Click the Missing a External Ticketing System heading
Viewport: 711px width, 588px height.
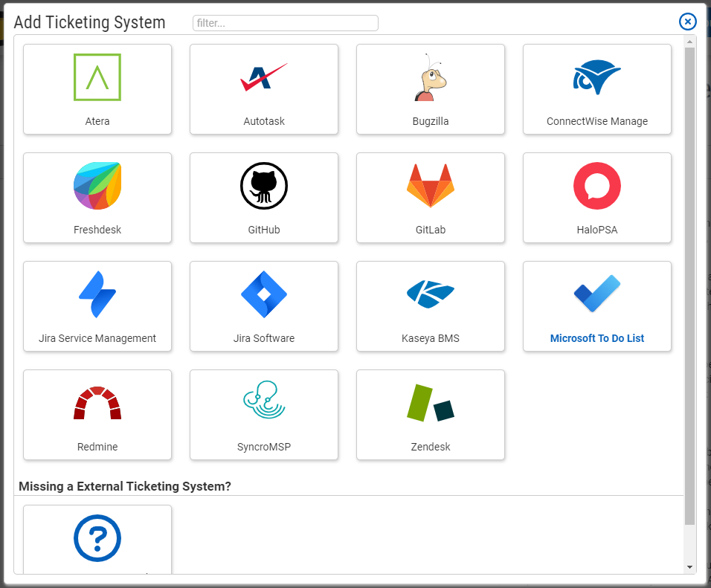coord(125,486)
